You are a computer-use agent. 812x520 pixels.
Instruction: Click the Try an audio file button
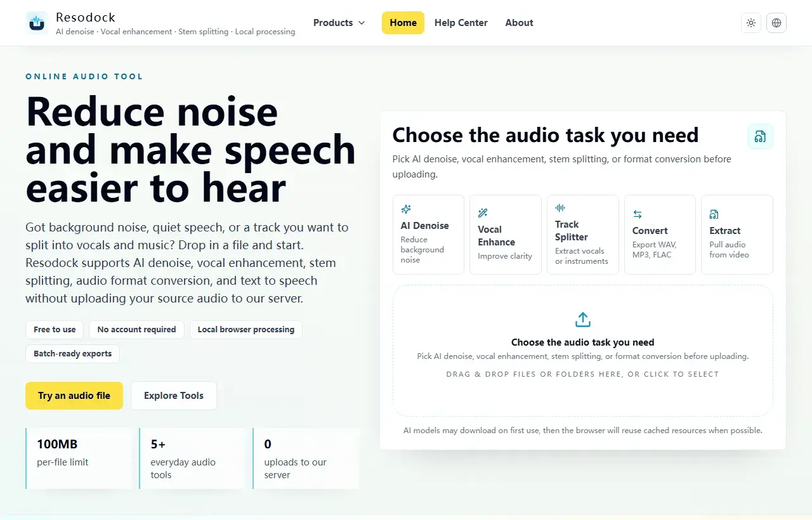(74, 396)
